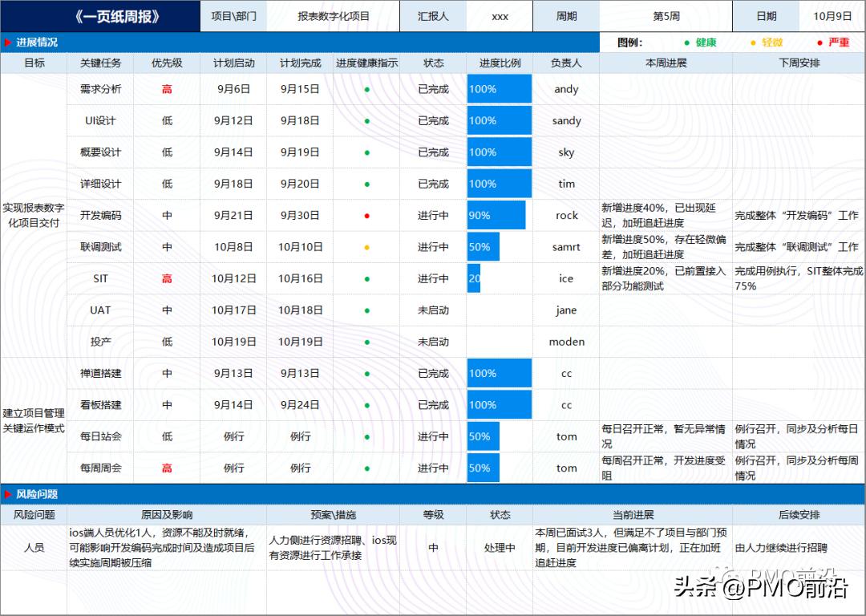Click the indicator dot for 投产 row
This screenshot has width=866, height=616.
(x=366, y=342)
